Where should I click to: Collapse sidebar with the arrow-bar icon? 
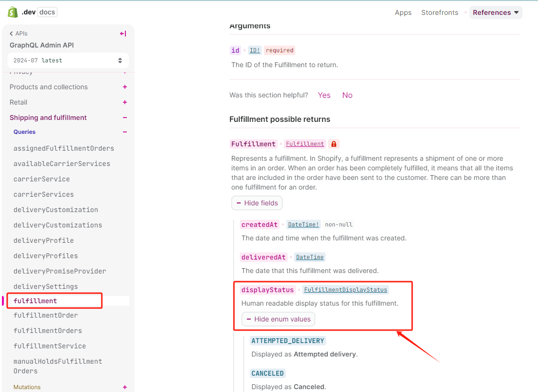(123, 34)
